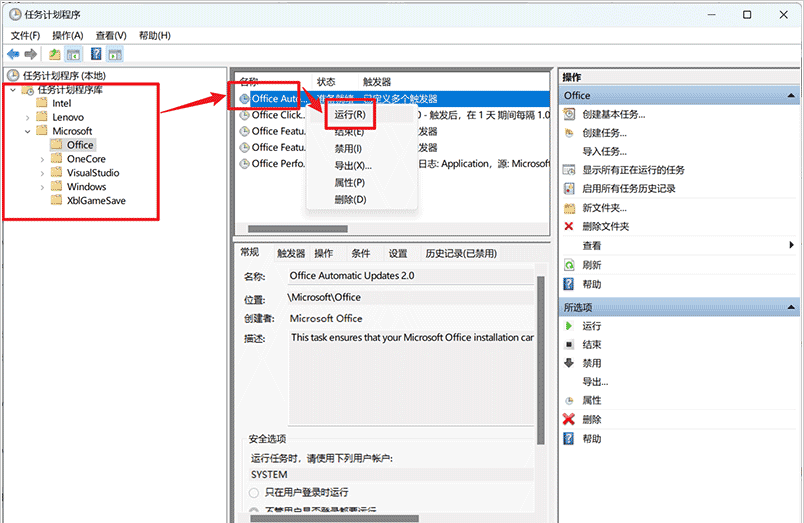Expand the VisualStudio tree node
This screenshot has width=804, height=523.
43,173
